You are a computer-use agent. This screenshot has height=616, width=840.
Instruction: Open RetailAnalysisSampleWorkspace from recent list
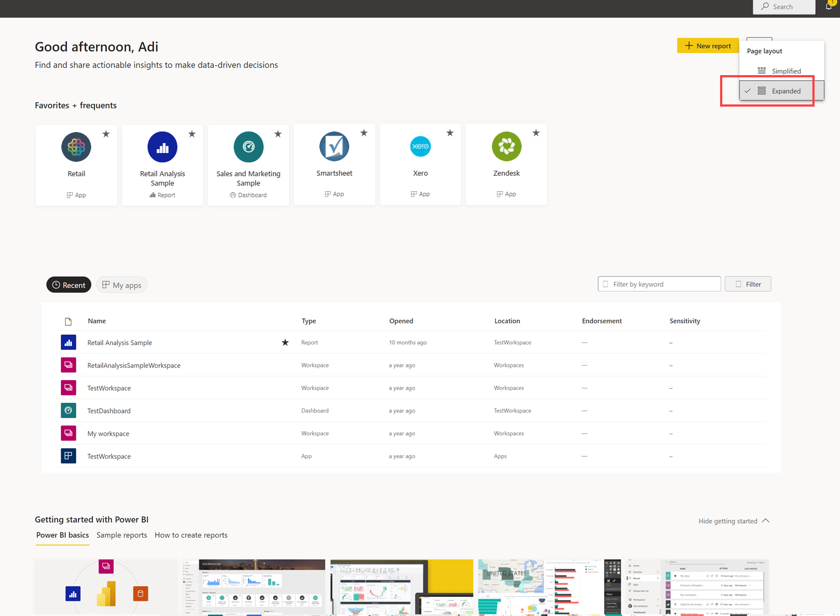[134, 365]
